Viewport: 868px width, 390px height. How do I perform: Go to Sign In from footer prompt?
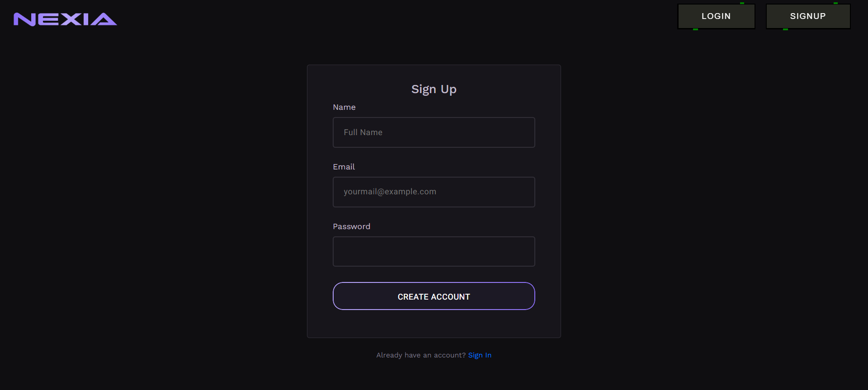[480, 355]
